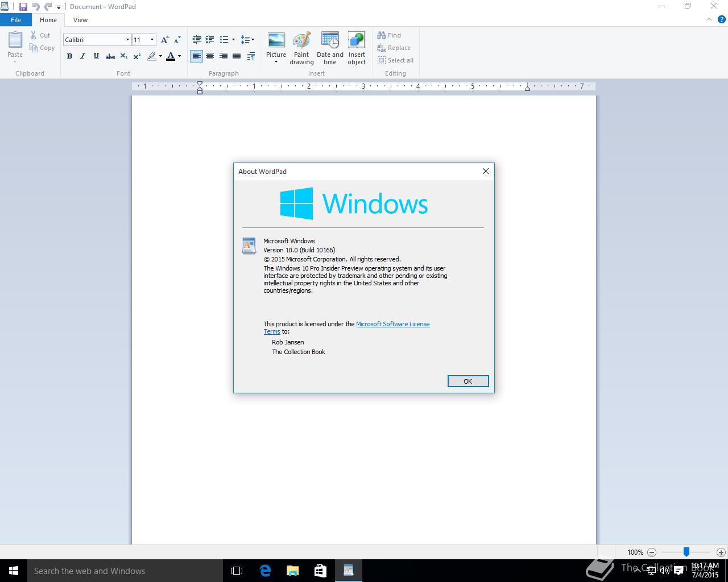This screenshot has width=728, height=582.
Task: Click Select all in Editing group
Action: (x=395, y=60)
